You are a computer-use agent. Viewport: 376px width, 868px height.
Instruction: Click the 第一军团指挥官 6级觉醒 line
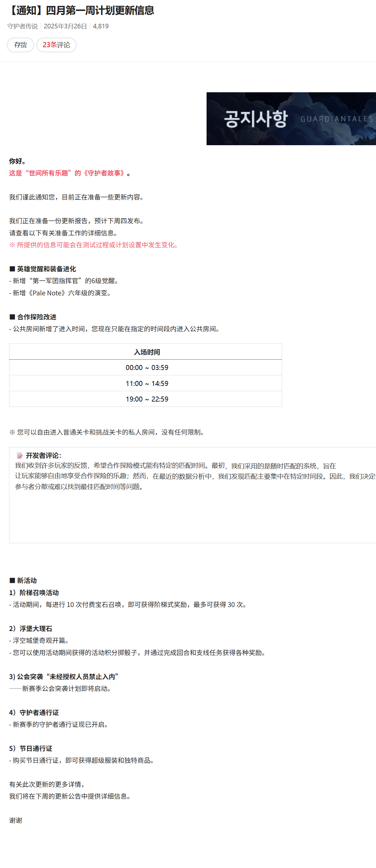coord(64,281)
